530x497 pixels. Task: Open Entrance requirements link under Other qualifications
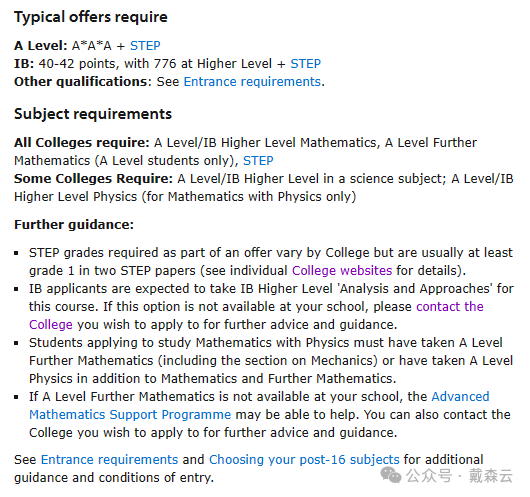pos(252,81)
